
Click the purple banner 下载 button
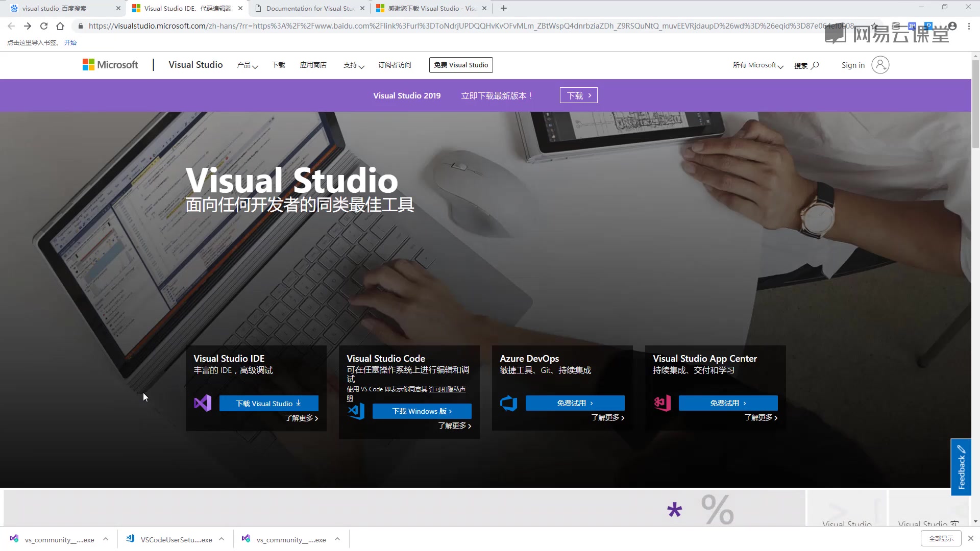[x=579, y=95]
